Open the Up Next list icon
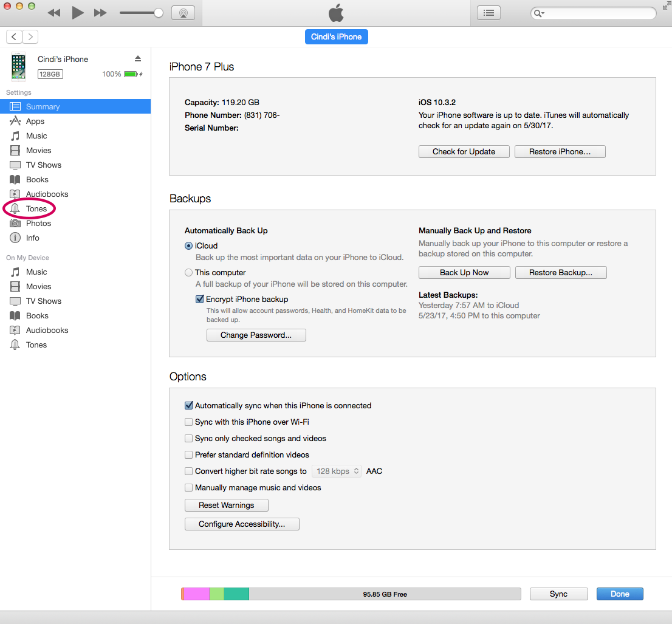672x624 pixels. tap(489, 13)
